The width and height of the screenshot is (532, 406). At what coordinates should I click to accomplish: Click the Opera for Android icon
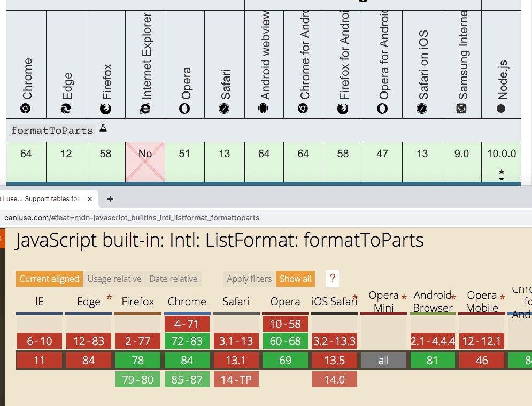(382, 109)
